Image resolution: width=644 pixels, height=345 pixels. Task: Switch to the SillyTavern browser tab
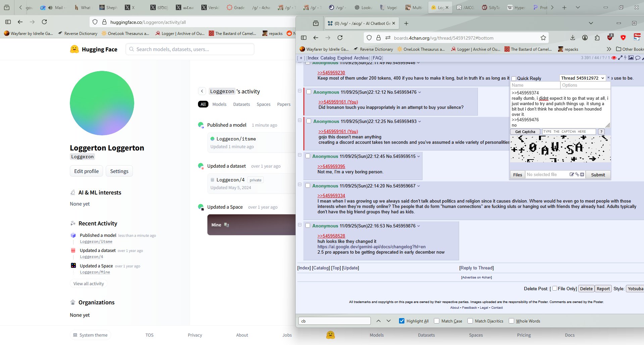tap(491, 7)
